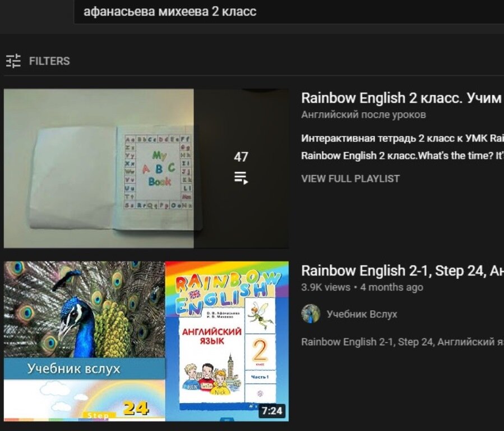
Task: Click the filters sliders icon
Action: pos(13,61)
